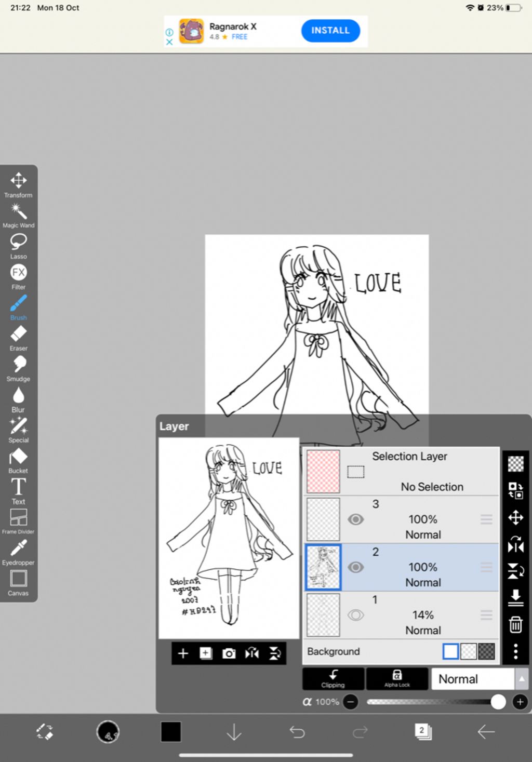The image size is (532, 762).
Task: Click the Background row label
Action: pyautogui.click(x=334, y=651)
